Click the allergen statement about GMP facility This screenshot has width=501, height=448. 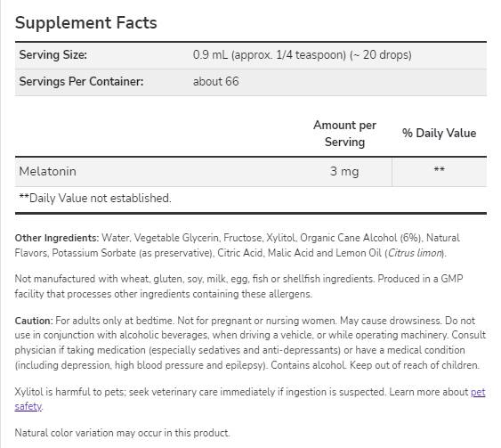click(x=238, y=286)
